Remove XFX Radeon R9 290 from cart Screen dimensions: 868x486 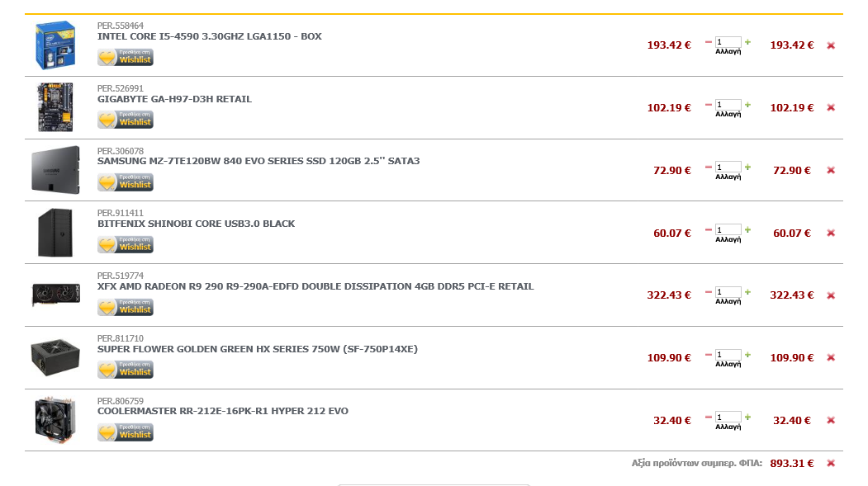(830, 295)
